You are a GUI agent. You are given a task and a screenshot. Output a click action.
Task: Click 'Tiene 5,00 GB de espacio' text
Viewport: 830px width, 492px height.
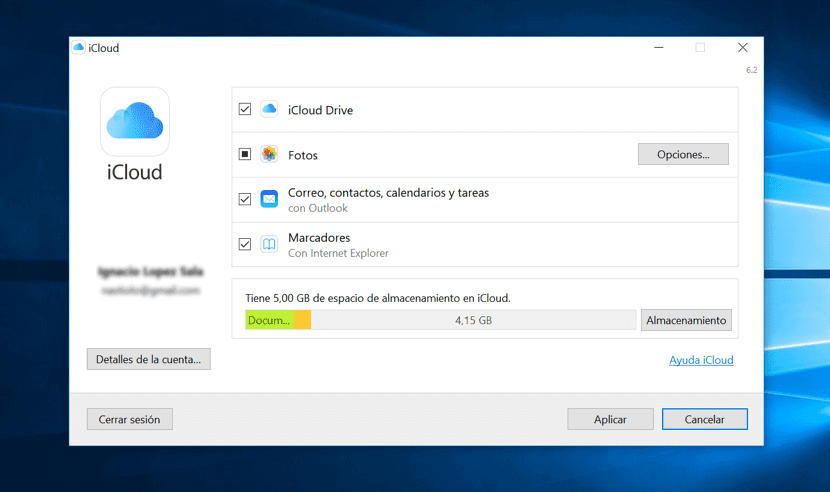(378, 298)
